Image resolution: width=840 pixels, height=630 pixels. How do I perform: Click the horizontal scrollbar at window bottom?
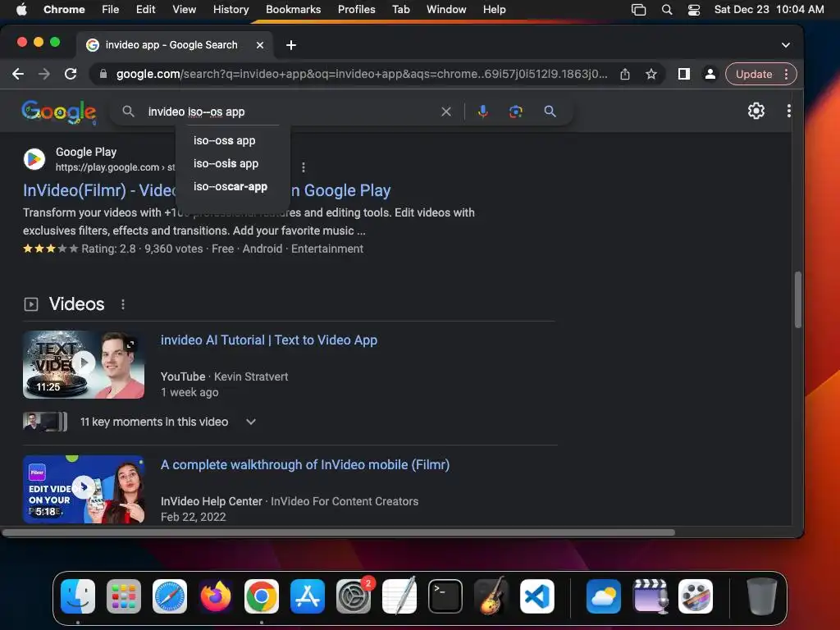[339, 532]
